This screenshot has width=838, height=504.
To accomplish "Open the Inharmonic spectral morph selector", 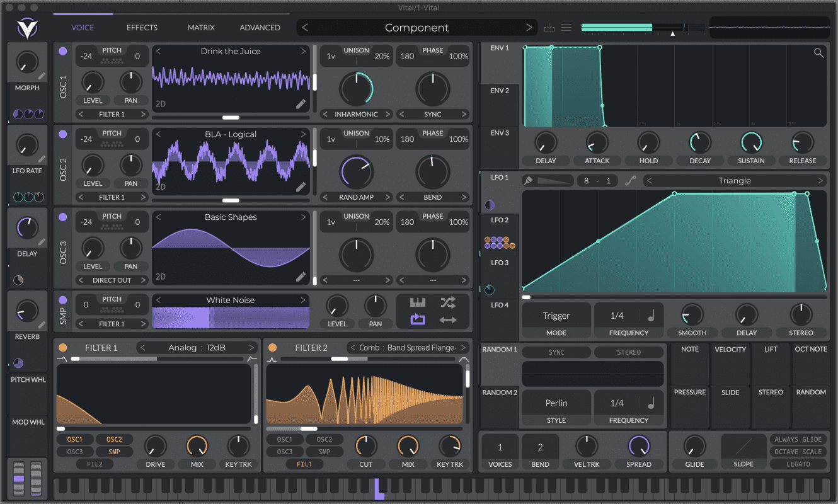I will [x=357, y=114].
